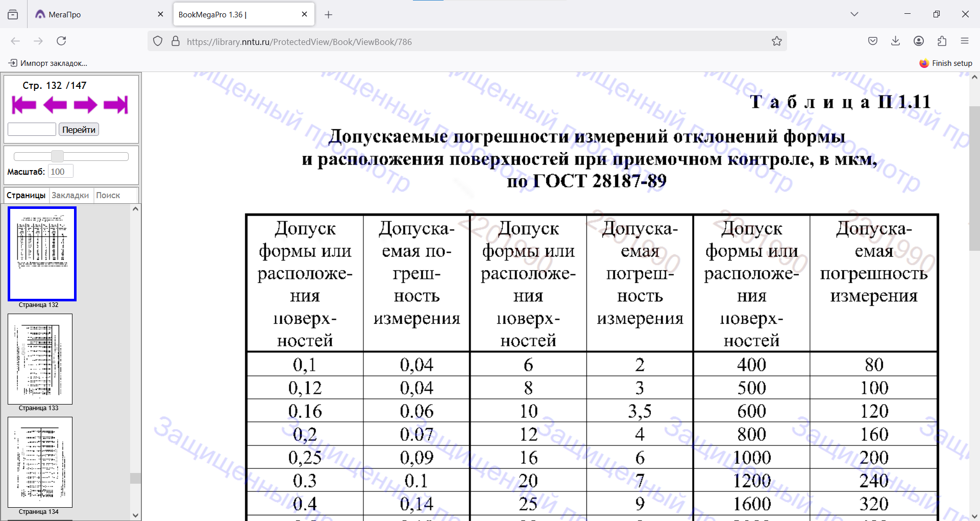Click table cell value 0,12
Image resolution: width=980 pixels, height=521 pixels.
point(305,388)
